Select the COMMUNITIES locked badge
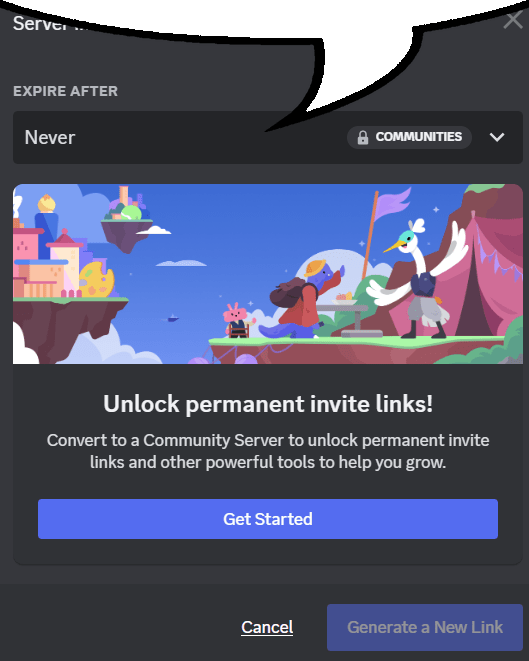This screenshot has width=529, height=661. click(x=409, y=137)
